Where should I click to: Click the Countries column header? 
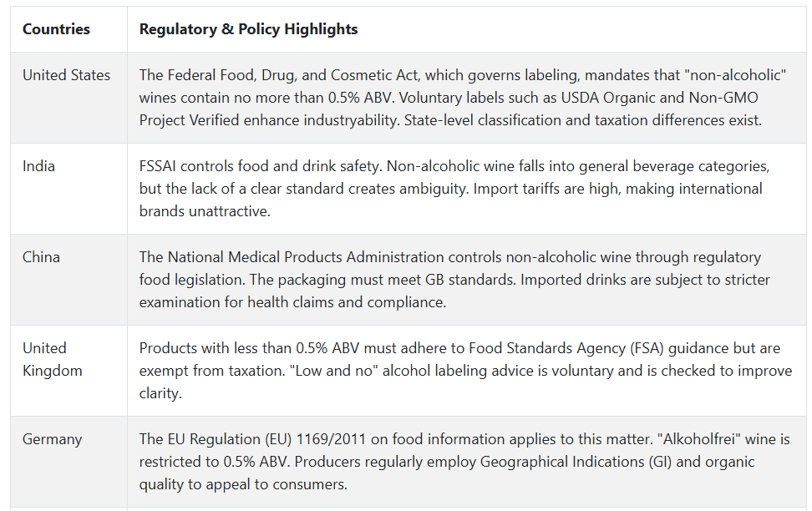click(x=56, y=29)
